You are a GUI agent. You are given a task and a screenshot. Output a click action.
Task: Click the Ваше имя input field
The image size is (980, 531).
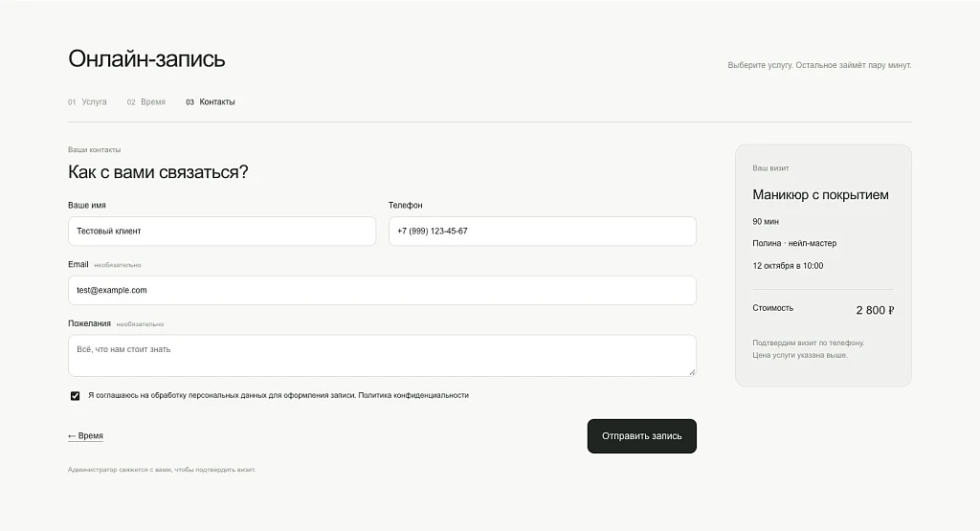222,232
